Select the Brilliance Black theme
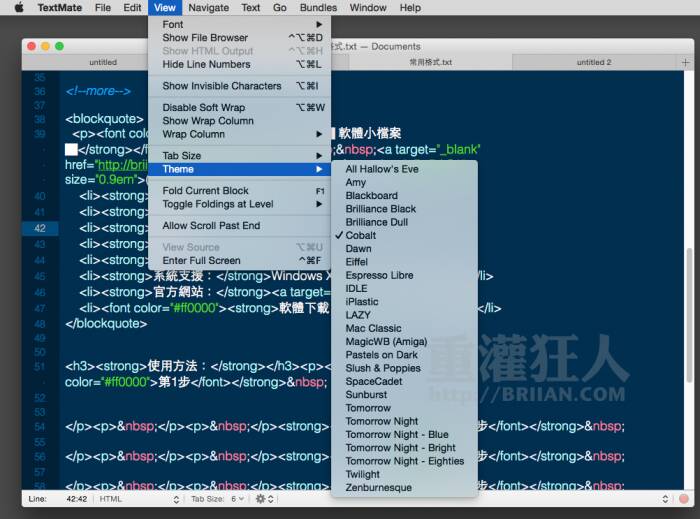The height and width of the screenshot is (519, 700). pos(404,209)
